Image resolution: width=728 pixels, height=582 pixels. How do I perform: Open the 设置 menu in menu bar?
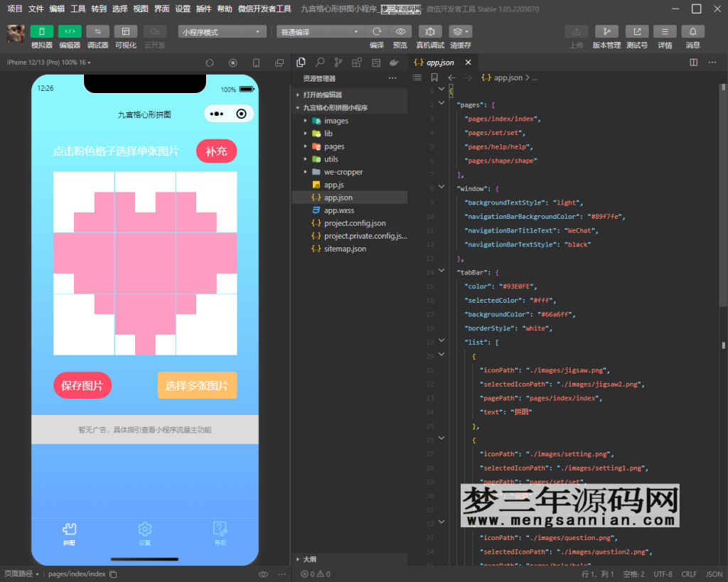[x=183, y=9]
